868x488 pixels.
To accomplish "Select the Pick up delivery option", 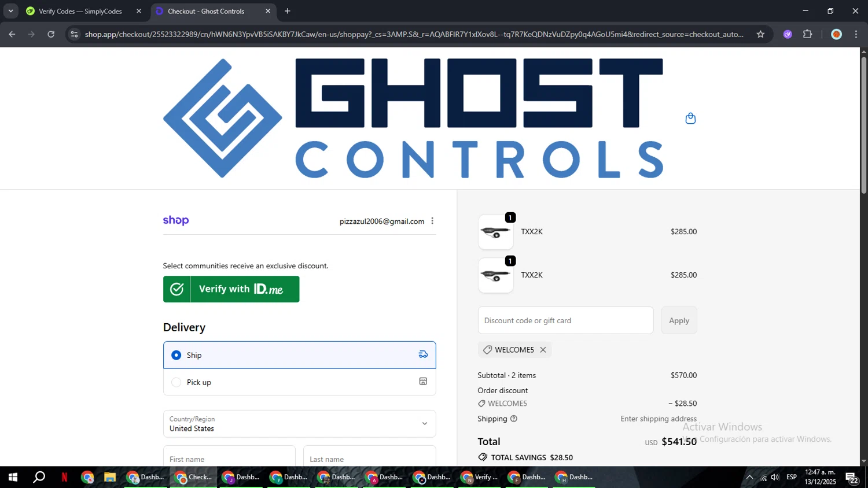I will coord(299,382).
